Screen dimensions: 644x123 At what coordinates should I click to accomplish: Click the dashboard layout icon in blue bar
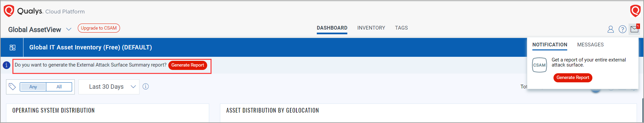click(12, 47)
